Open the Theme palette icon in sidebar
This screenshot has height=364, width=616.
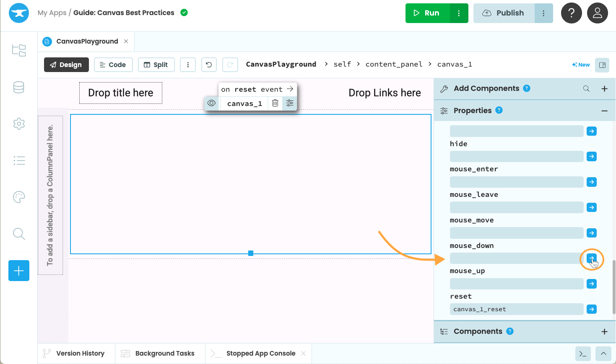(19, 197)
